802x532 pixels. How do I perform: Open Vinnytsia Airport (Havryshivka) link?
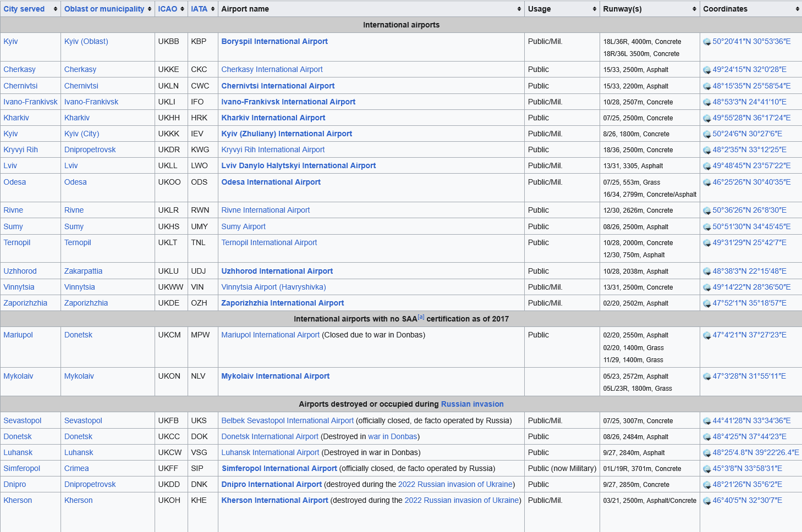pyautogui.click(x=273, y=287)
